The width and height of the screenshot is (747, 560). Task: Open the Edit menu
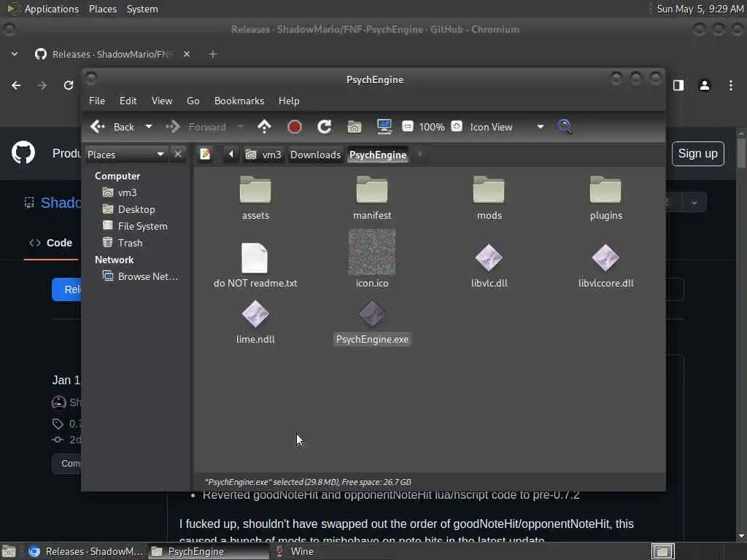(x=128, y=101)
